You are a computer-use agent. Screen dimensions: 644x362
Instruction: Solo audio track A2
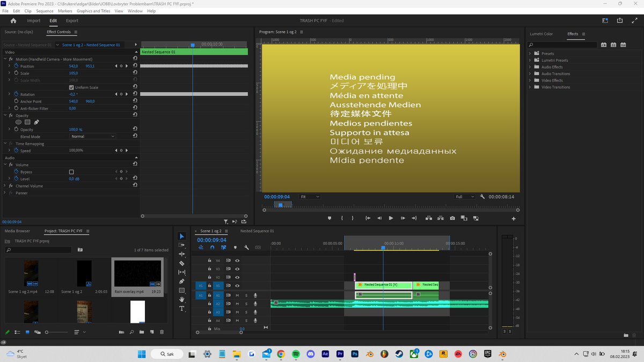246,304
